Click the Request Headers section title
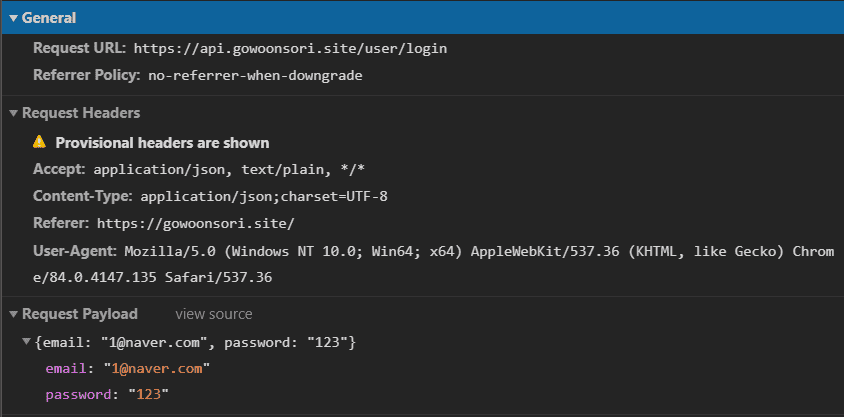Image resolution: width=844 pixels, height=417 pixels. (80, 113)
